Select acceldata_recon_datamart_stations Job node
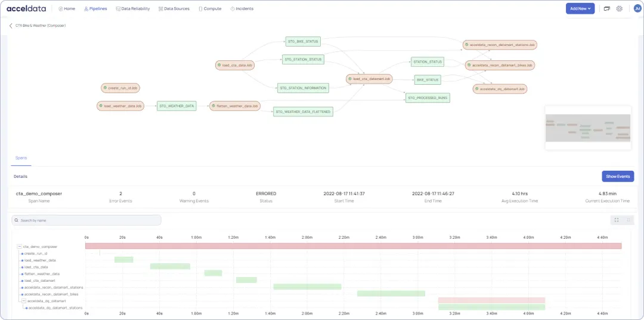The width and height of the screenshot is (644, 320). (500, 45)
